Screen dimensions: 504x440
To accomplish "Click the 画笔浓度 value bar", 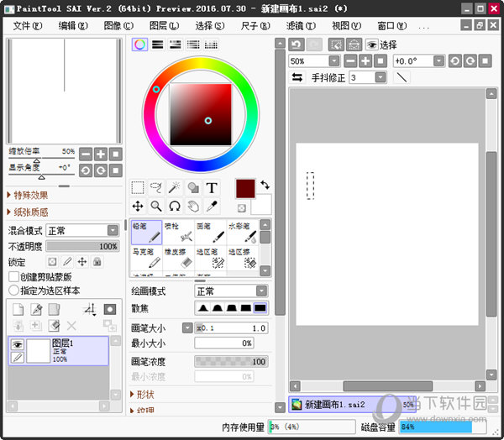I will (231, 361).
